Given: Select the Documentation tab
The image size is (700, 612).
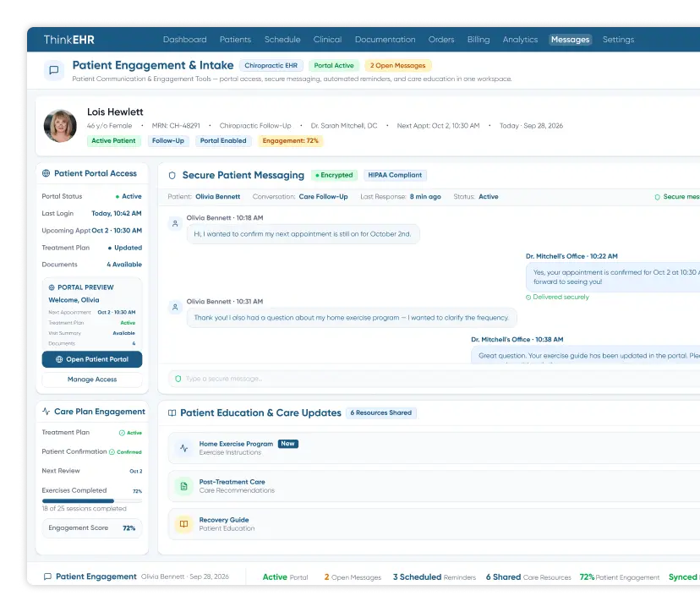Looking at the screenshot, I should pos(385,40).
